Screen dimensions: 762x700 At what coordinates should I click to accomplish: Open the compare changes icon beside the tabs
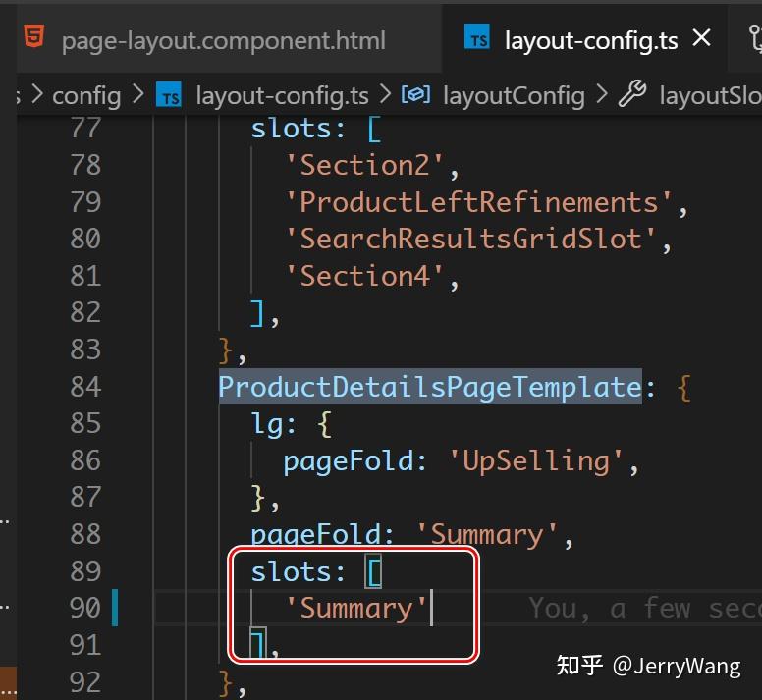coord(755,39)
